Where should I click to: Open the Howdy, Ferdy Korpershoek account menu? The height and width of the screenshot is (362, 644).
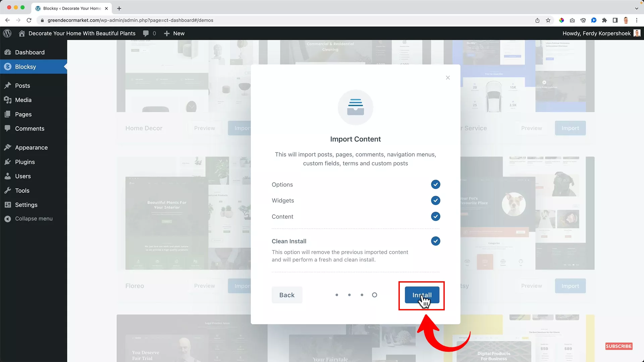600,33
